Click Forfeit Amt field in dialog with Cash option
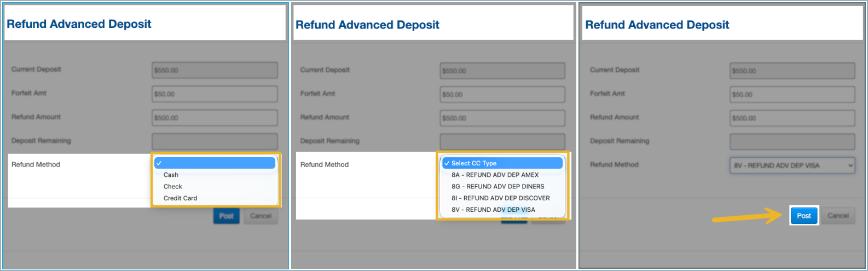The width and height of the screenshot is (868, 271). pos(215,94)
